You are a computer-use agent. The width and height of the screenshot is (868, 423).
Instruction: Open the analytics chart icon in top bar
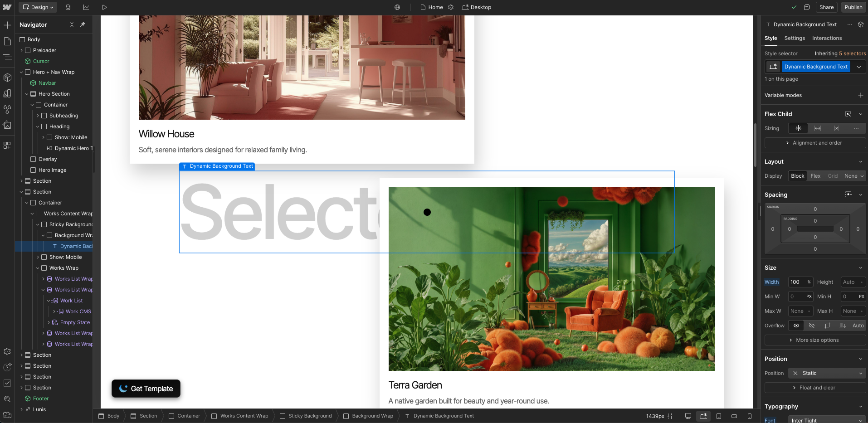(x=86, y=7)
